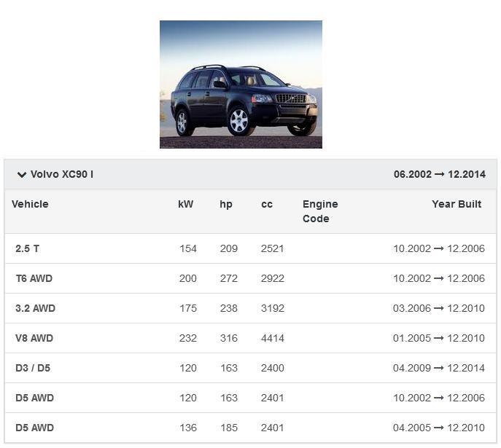Screen dimensions: 501x448
Task: Click the Vehicle column header
Action: click(x=30, y=204)
